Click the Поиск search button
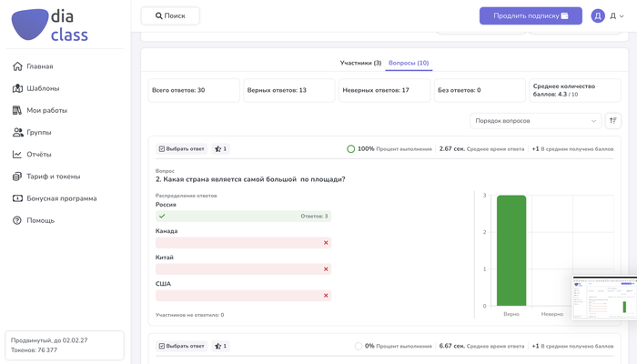The width and height of the screenshot is (637, 364). point(170,15)
